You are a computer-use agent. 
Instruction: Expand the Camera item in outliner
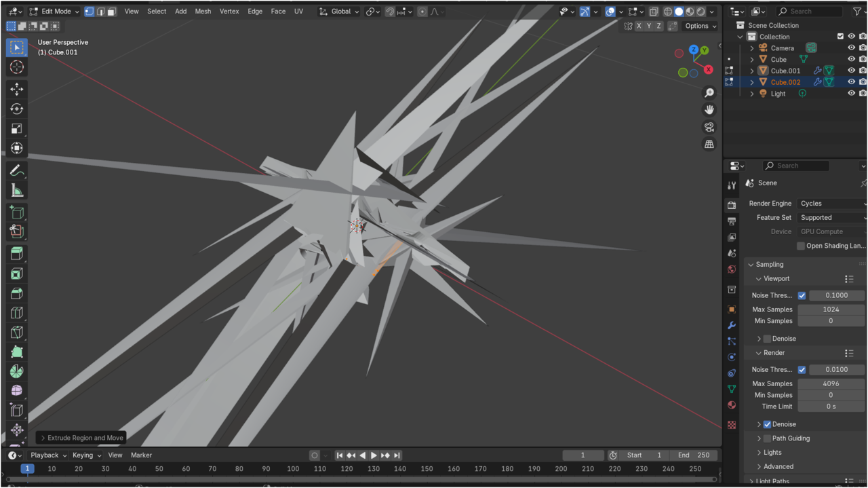tap(751, 48)
